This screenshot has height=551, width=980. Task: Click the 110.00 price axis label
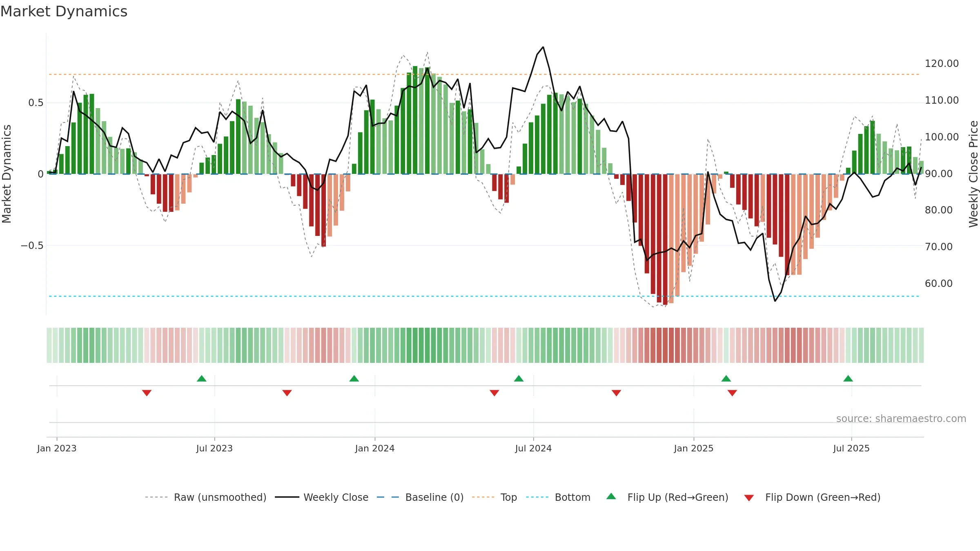[x=942, y=100]
